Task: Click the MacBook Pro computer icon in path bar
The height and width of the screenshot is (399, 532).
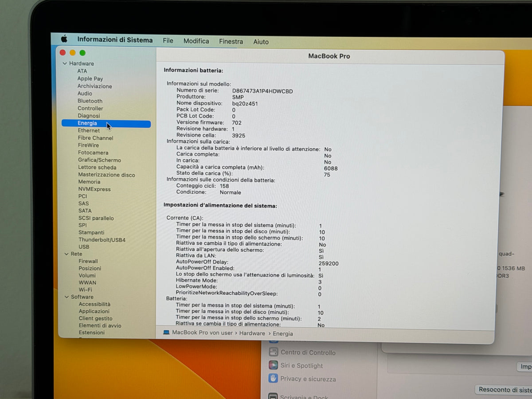Action: [166, 332]
